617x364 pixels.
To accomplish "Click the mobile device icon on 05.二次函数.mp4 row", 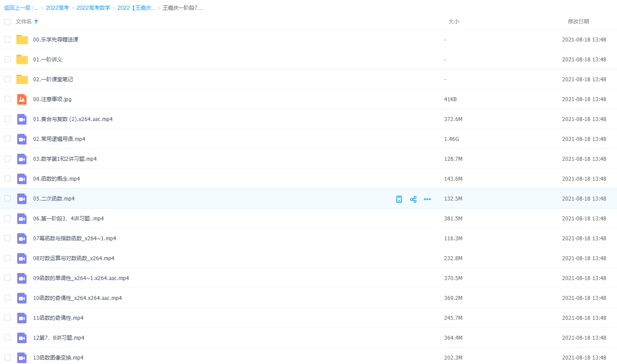I will [399, 199].
